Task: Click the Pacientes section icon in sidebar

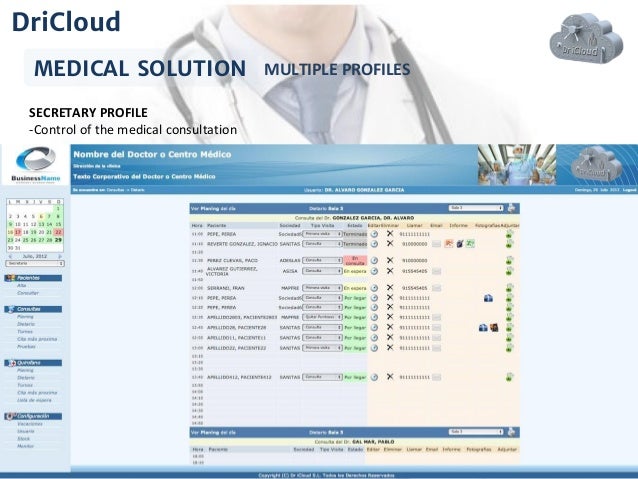Action: click(11, 278)
